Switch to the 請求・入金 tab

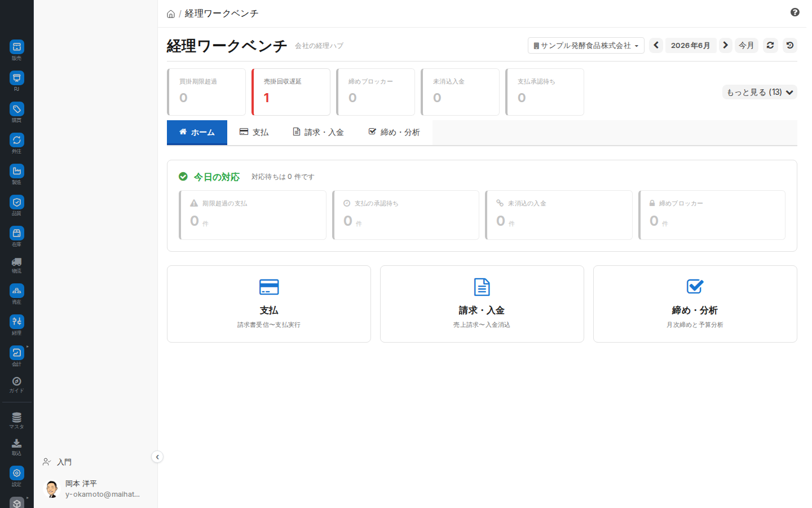click(x=319, y=132)
